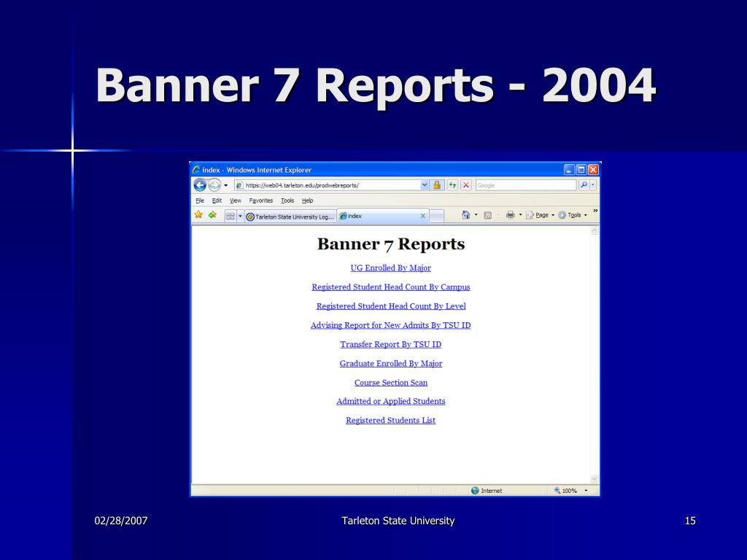This screenshot has width=747, height=560.
Task: Click the Print icon
Action: coord(510,215)
